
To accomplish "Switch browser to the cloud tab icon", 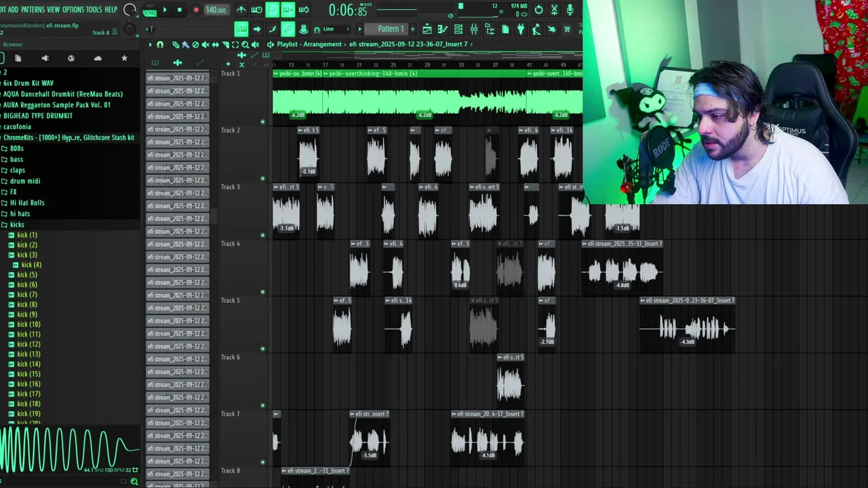I will (x=98, y=58).
